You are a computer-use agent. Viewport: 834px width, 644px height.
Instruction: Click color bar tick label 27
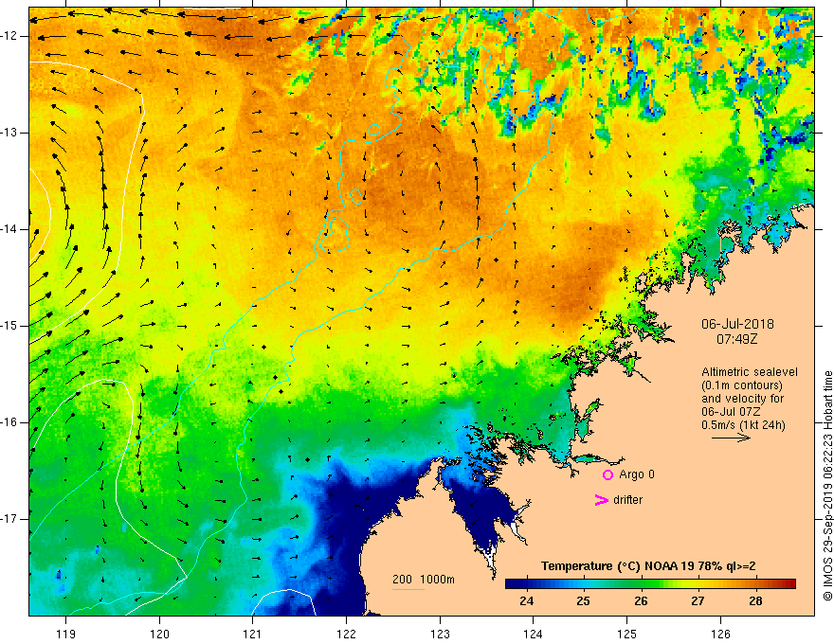pyautogui.click(x=698, y=601)
